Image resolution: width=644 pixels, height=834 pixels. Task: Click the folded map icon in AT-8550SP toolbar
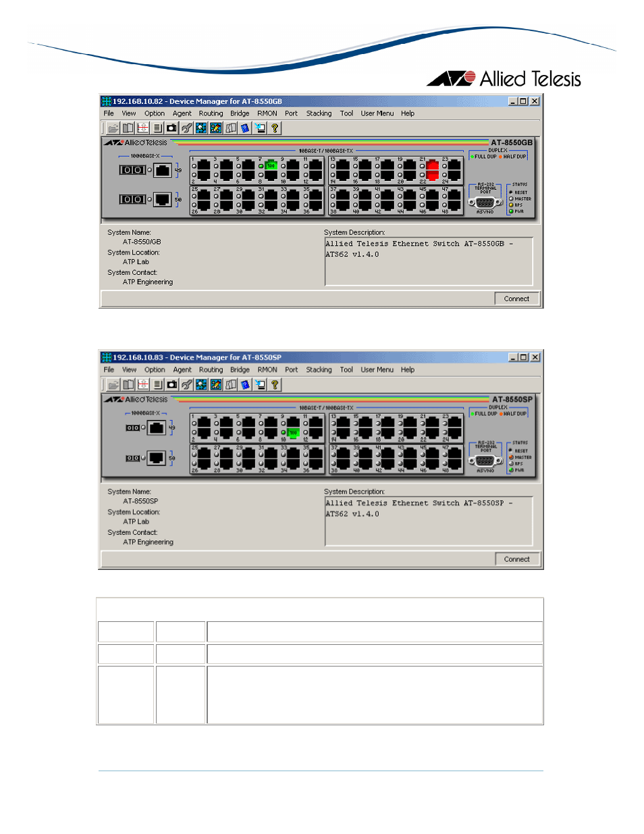tap(231, 384)
